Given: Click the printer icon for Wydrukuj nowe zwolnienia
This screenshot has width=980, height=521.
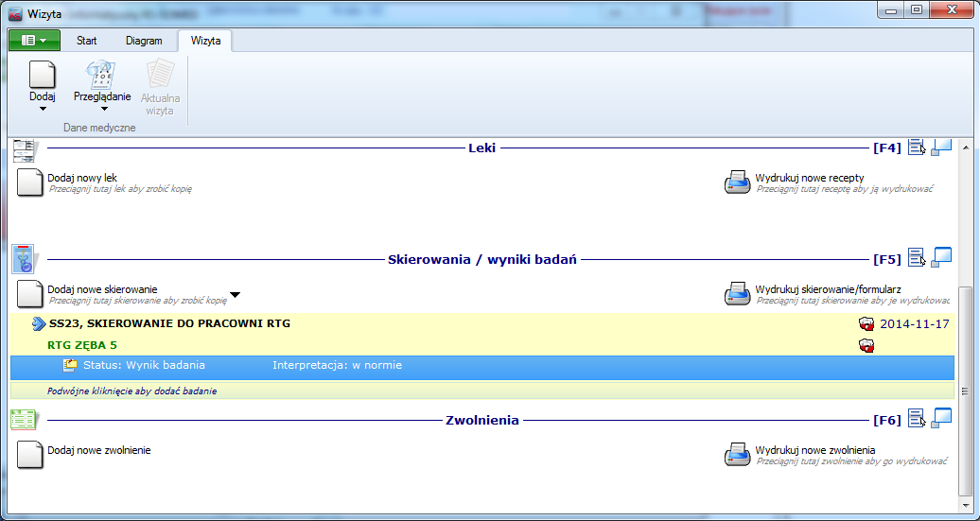Looking at the screenshot, I should tap(737, 455).
